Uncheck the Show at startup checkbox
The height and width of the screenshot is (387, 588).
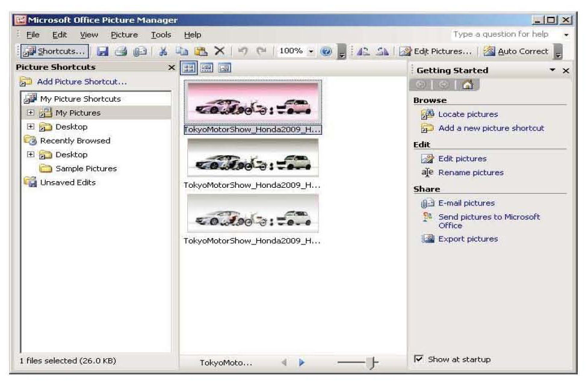click(416, 359)
